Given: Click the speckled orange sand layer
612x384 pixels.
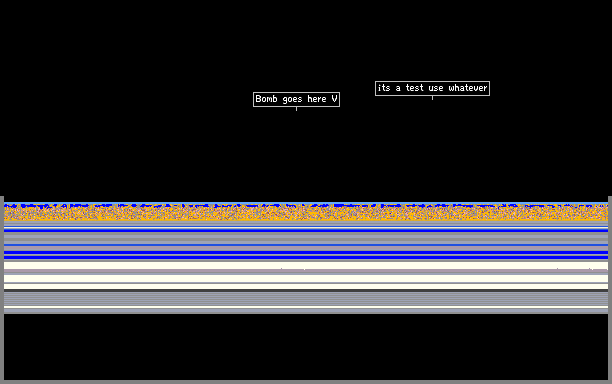Looking at the screenshot, I should [306, 213].
